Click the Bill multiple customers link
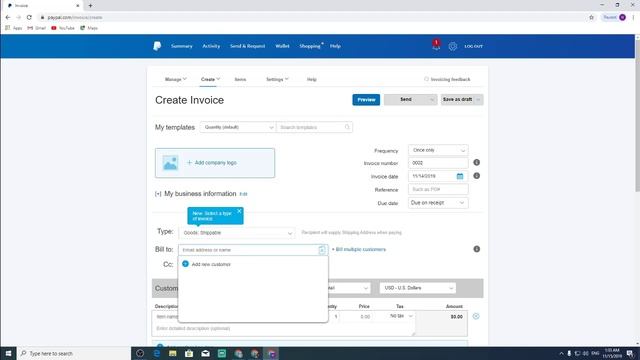The width and height of the screenshot is (640, 360). [x=359, y=249]
